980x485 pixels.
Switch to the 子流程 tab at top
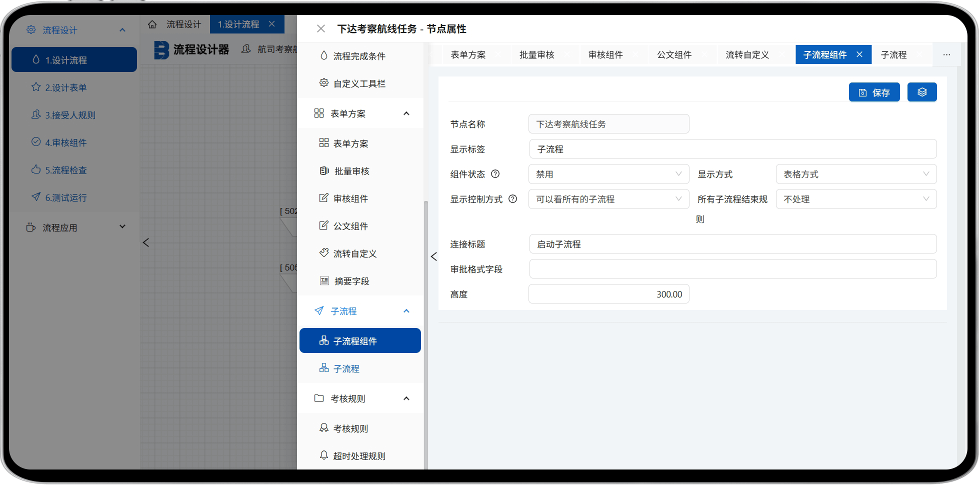pyautogui.click(x=893, y=54)
